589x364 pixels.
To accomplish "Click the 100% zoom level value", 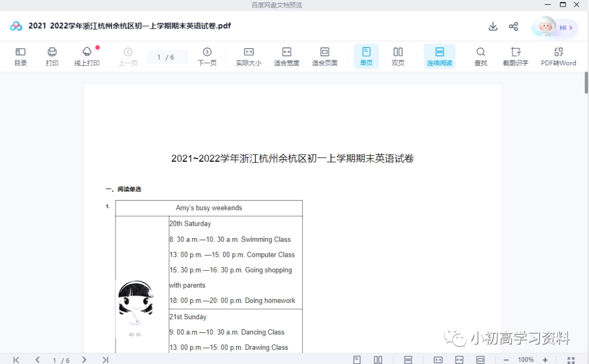I will tap(526, 360).
